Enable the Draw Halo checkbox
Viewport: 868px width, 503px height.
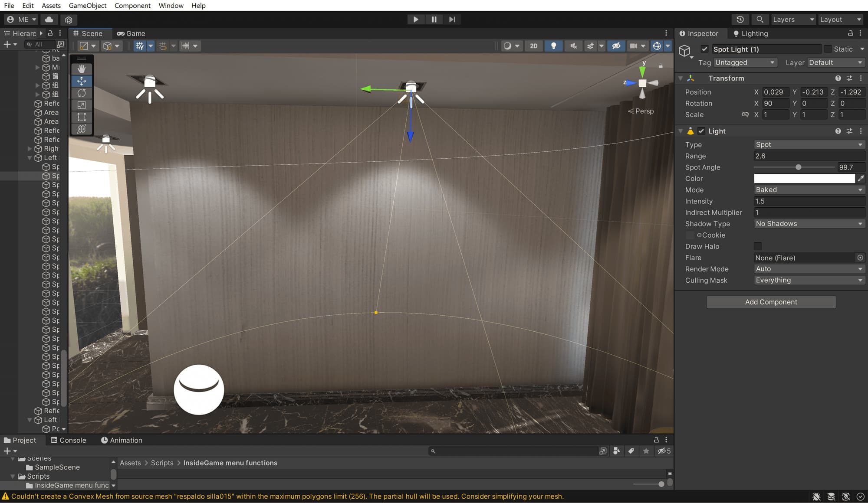pyautogui.click(x=758, y=246)
